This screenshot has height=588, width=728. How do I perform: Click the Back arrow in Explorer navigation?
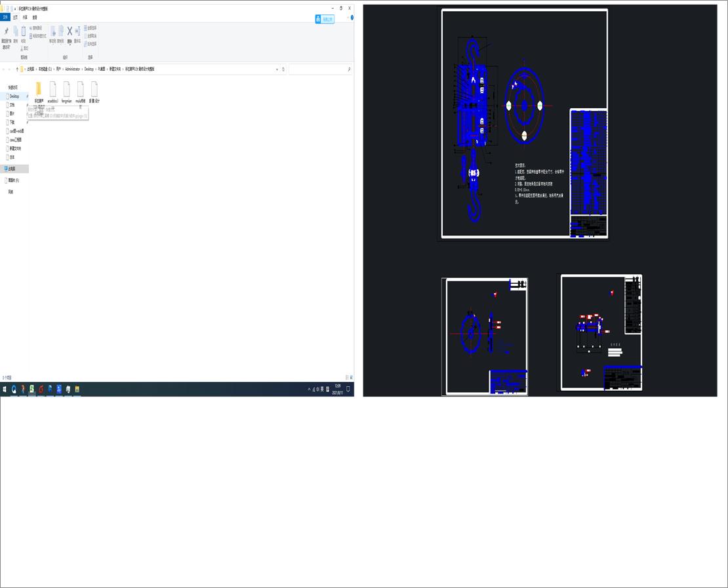4,69
